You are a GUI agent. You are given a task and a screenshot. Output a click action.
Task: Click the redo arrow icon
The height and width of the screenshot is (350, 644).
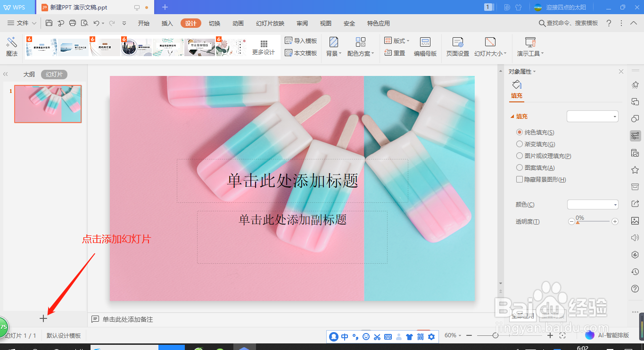coord(112,23)
